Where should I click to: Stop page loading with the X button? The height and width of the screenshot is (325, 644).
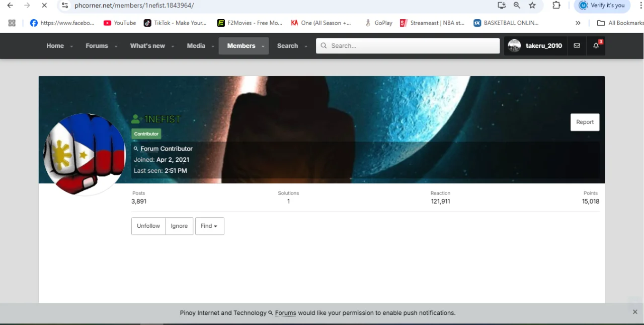(44, 5)
